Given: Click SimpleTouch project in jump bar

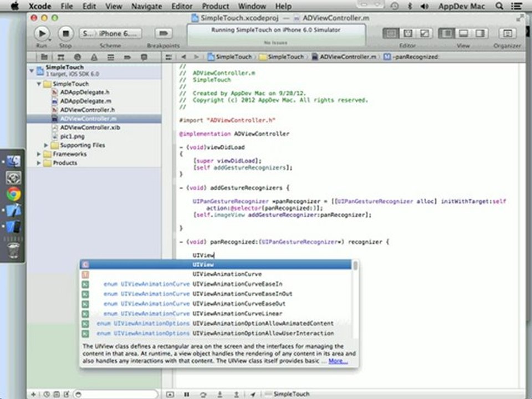Looking at the screenshot, I should point(229,57).
